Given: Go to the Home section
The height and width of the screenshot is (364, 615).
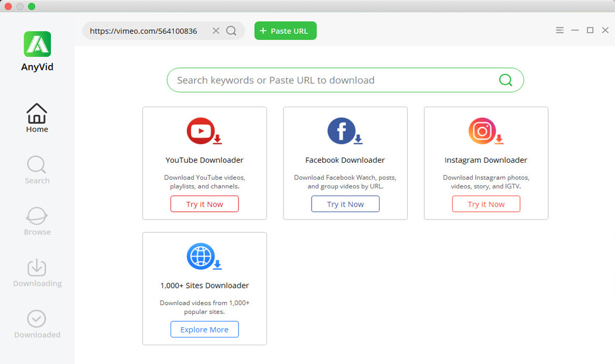Looking at the screenshot, I should coord(37,118).
